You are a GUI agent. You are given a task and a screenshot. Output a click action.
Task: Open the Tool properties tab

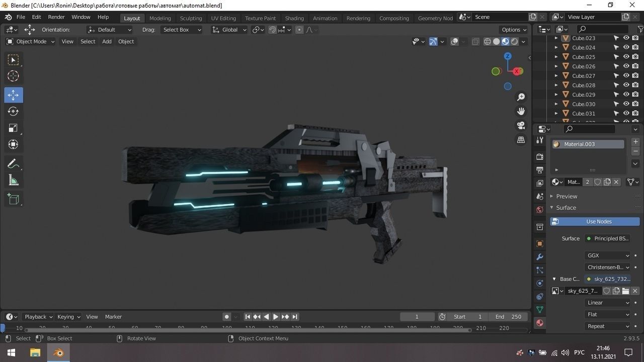pos(540,140)
